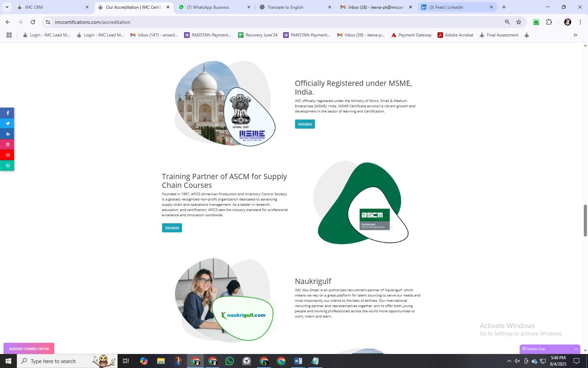Open YouTube sidebar icon

tap(7, 155)
